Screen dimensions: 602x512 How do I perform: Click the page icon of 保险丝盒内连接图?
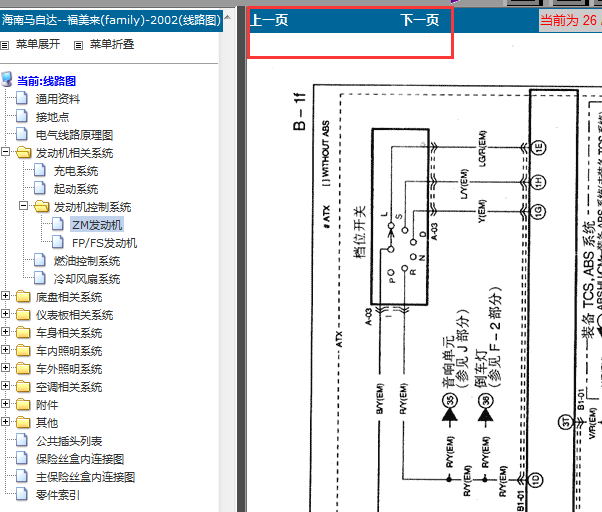click(x=22, y=458)
